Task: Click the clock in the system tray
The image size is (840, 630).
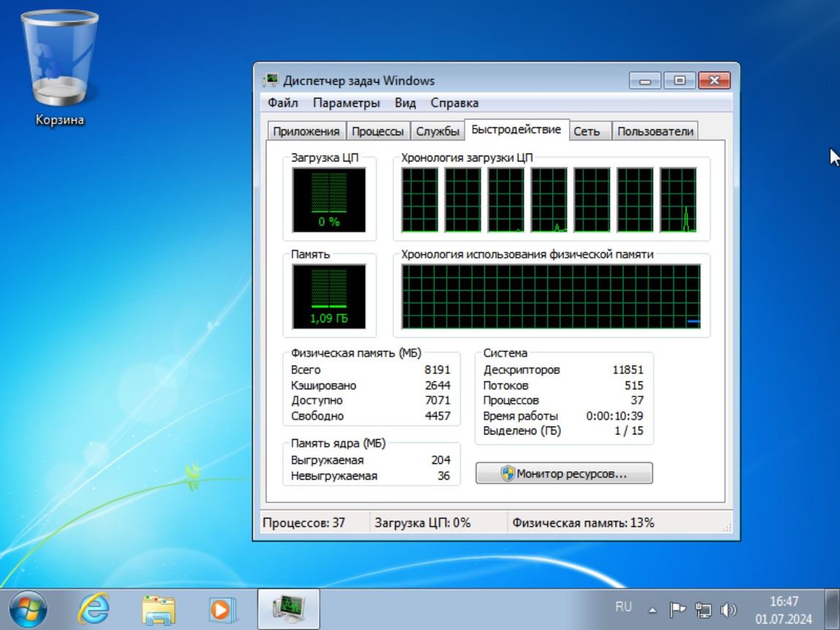Action: coord(784,607)
